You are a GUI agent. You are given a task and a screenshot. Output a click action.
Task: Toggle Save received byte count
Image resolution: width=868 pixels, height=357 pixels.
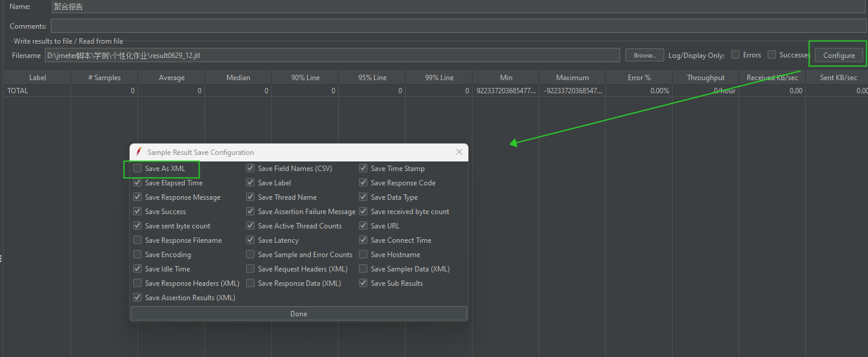364,212
